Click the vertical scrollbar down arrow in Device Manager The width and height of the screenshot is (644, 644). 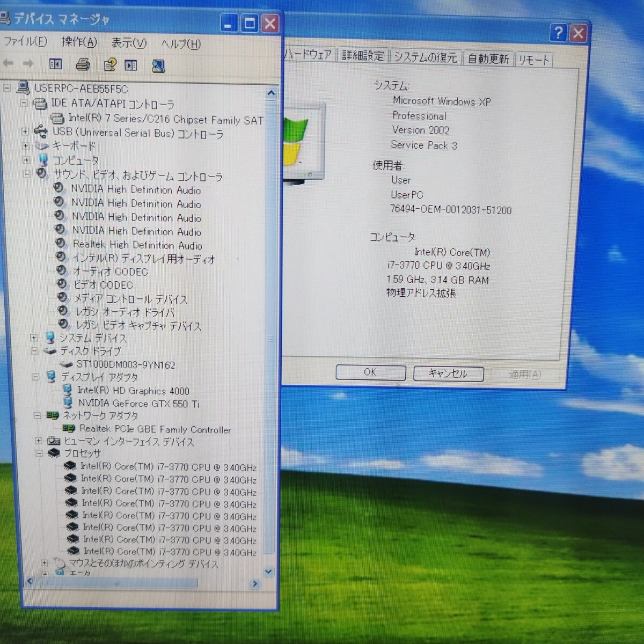click(x=268, y=572)
